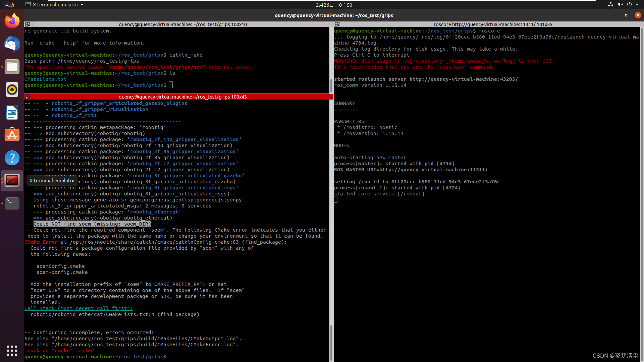Screen dimensions: 644x362
Task: Close the terminal window
Action: click(638, 15)
